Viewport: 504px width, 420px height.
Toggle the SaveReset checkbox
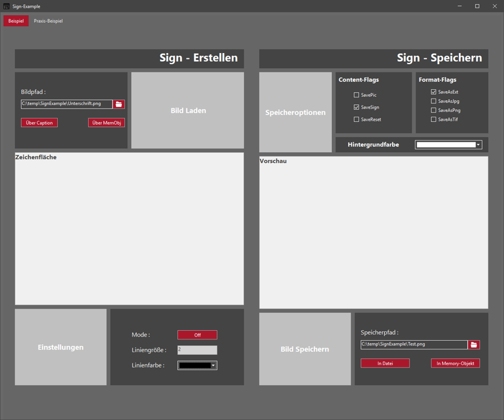tap(356, 120)
